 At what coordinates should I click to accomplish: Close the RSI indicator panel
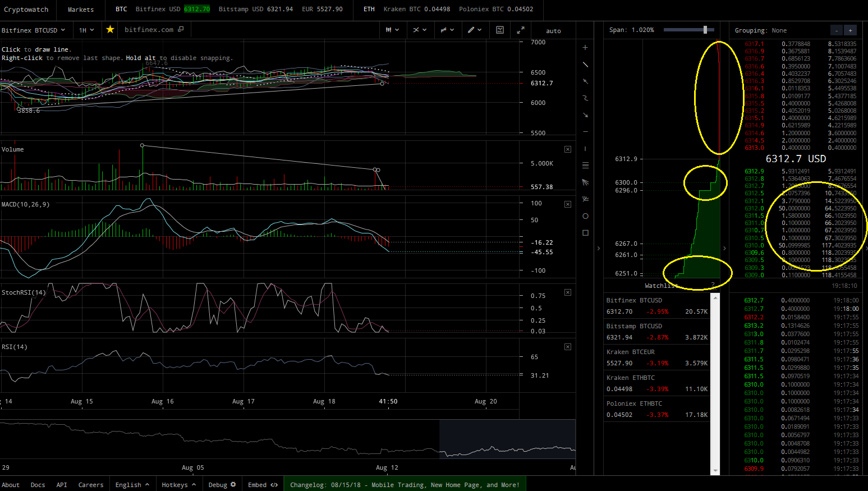568,347
